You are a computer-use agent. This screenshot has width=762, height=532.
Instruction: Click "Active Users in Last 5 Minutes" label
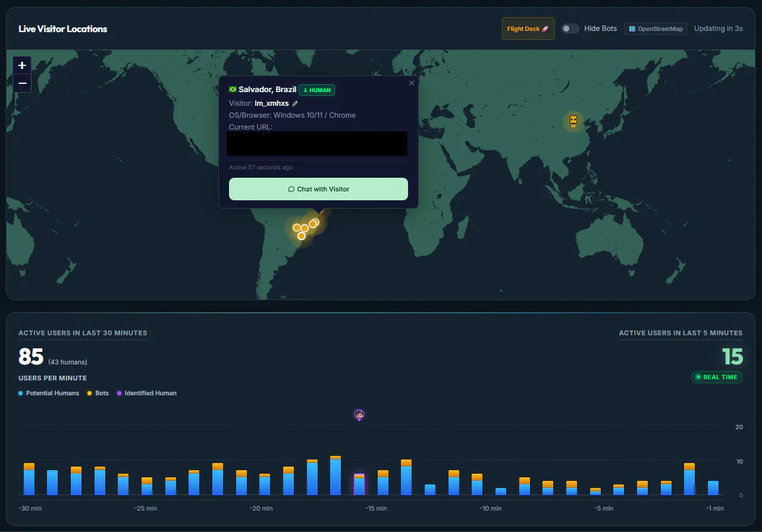tap(681, 333)
